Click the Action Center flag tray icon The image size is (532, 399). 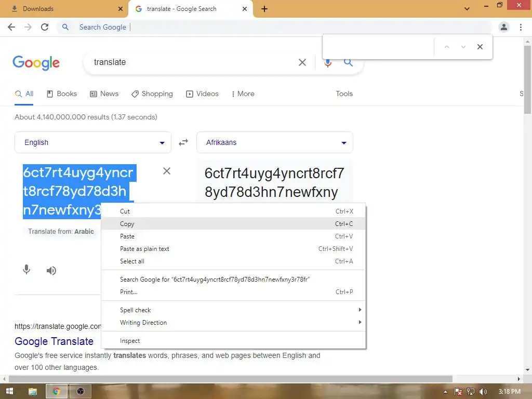tap(458, 392)
